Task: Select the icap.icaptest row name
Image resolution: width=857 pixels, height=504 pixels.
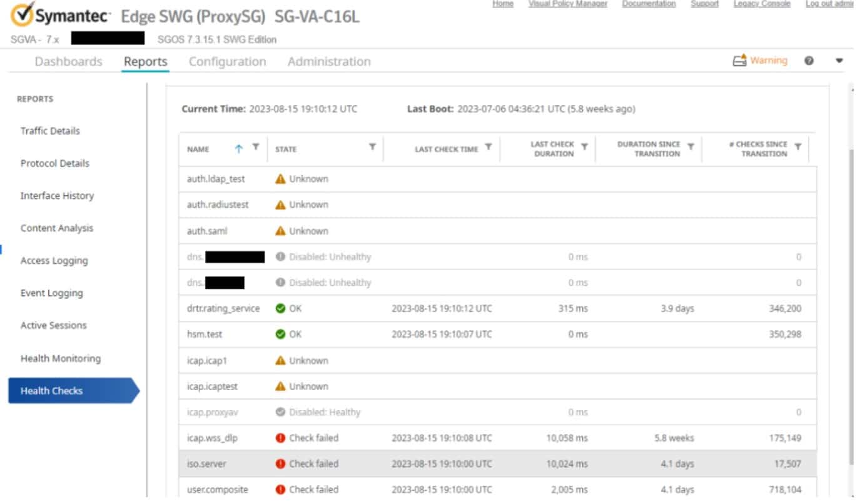Action: [213, 386]
